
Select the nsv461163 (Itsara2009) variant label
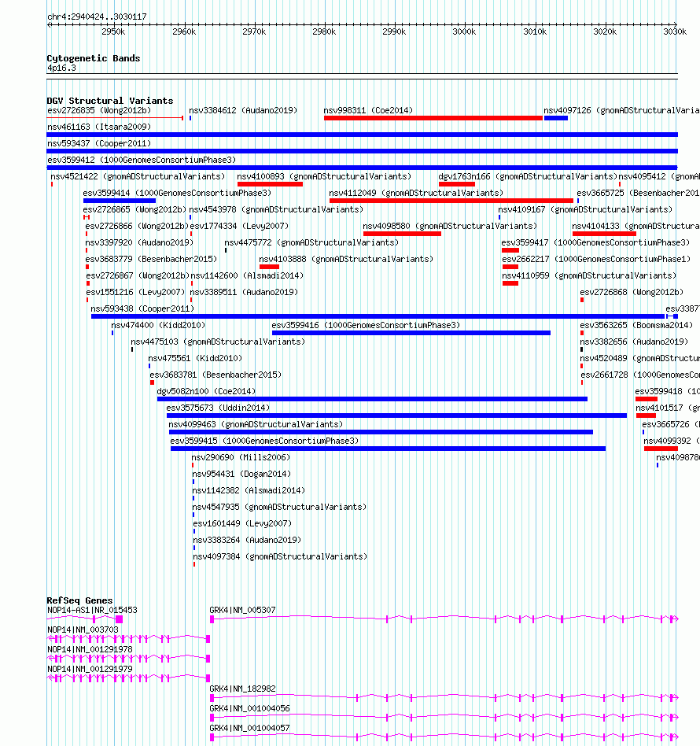tap(99, 127)
